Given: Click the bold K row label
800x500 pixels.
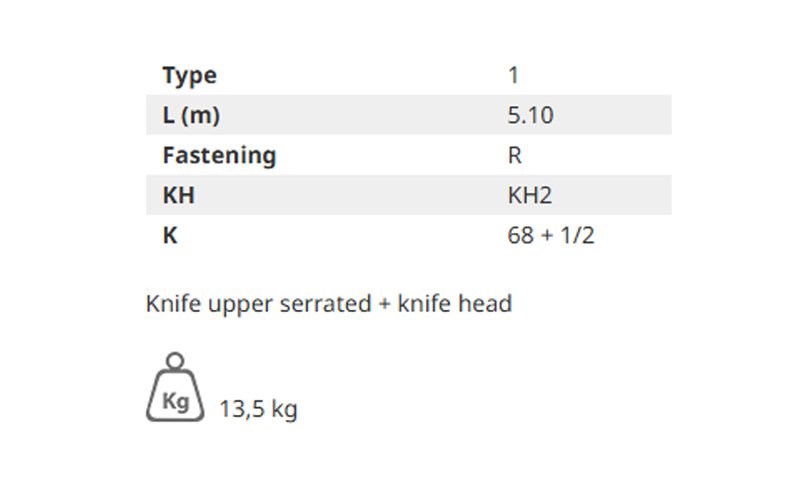Looking at the screenshot, I should 170,236.
